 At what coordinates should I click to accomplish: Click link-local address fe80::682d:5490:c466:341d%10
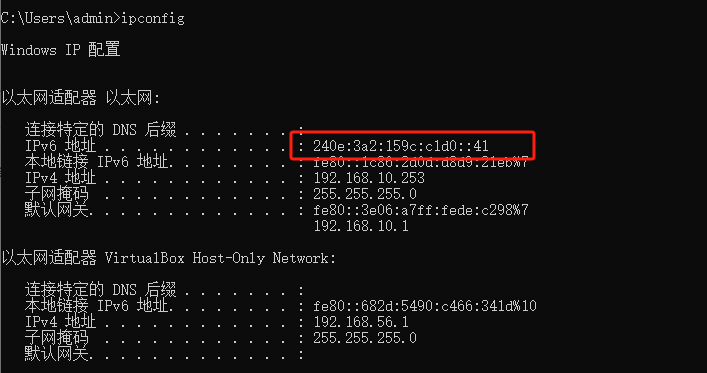(425, 306)
